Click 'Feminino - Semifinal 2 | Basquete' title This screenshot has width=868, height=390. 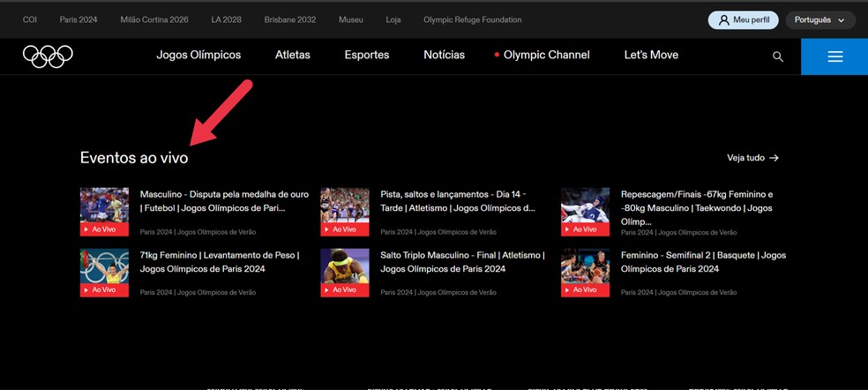(x=704, y=262)
